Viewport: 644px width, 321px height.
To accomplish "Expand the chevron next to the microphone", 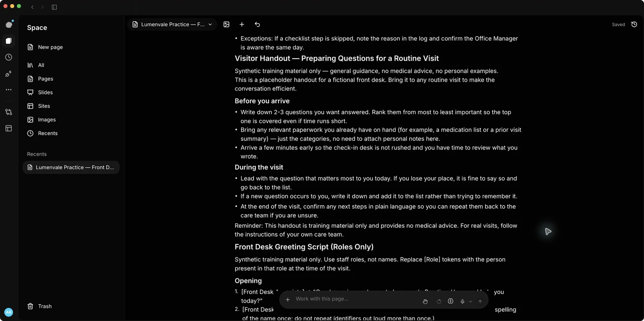I will 471,301.
